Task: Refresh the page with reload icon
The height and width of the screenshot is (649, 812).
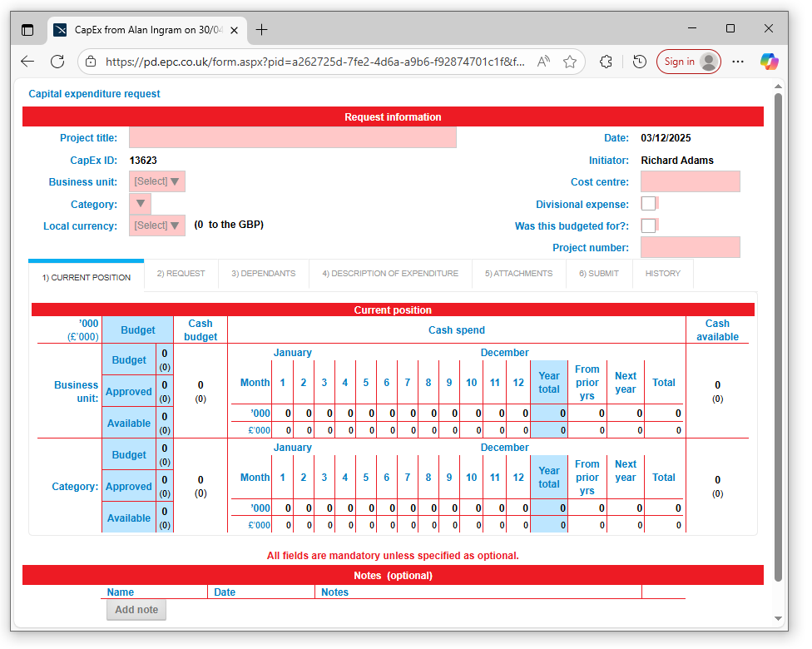Action: pos(57,62)
